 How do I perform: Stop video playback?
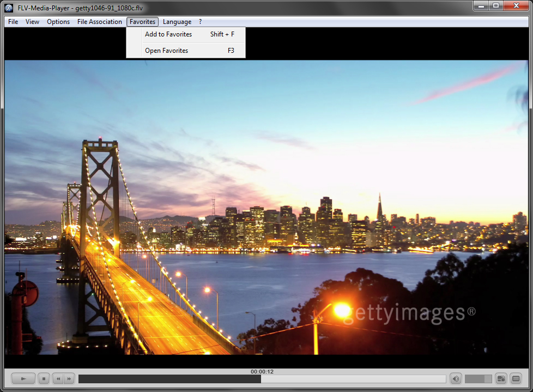(x=44, y=378)
